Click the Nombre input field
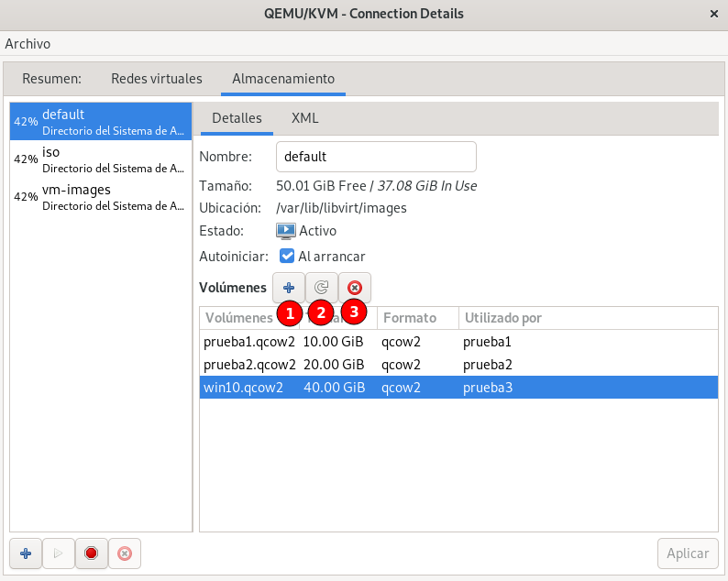 tap(376, 157)
